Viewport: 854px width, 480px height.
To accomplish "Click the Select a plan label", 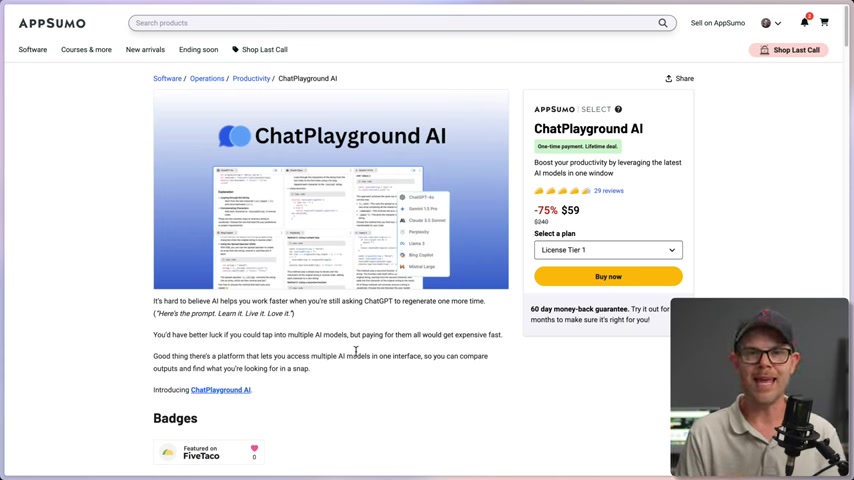I will 554,234.
